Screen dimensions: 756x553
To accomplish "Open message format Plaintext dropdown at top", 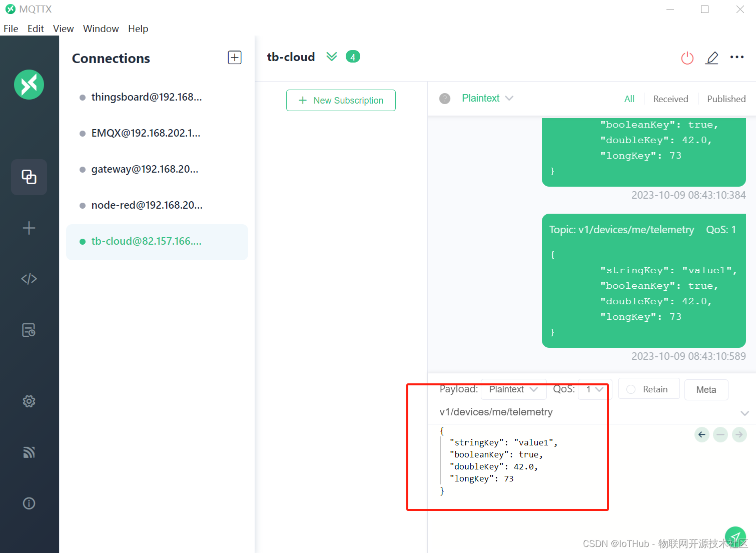I will click(x=487, y=98).
